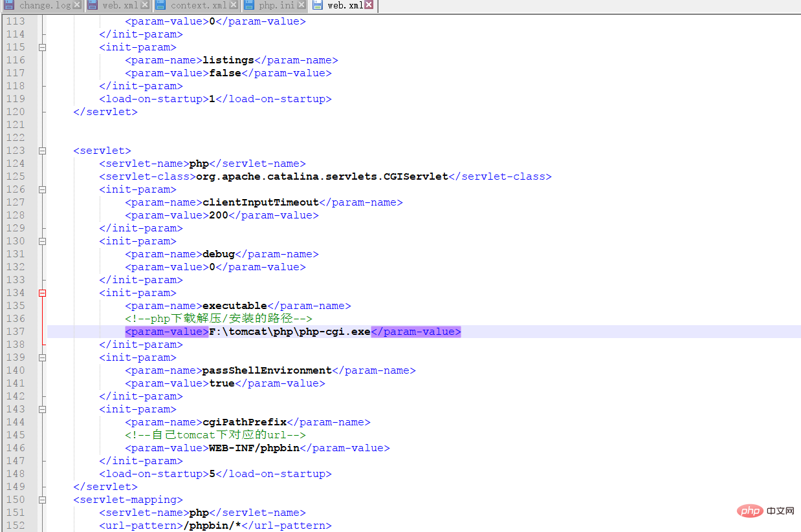The width and height of the screenshot is (801, 532).
Task: Select the active web.xml tab
Action: (344, 6)
